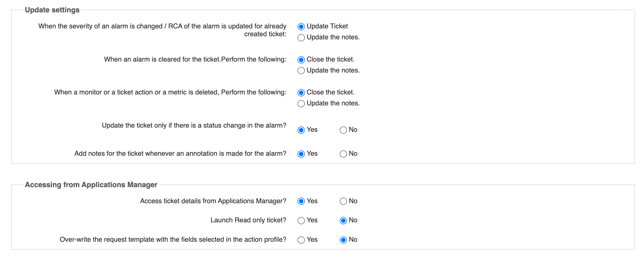Click the Update settings section heading
The width and height of the screenshot is (644, 258).
pos(52,10)
